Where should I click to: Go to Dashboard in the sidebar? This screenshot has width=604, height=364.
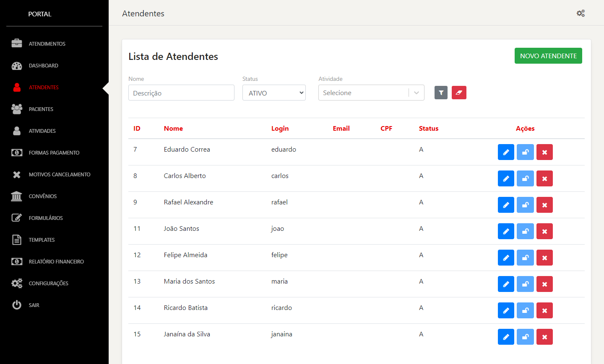click(x=43, y=66)
